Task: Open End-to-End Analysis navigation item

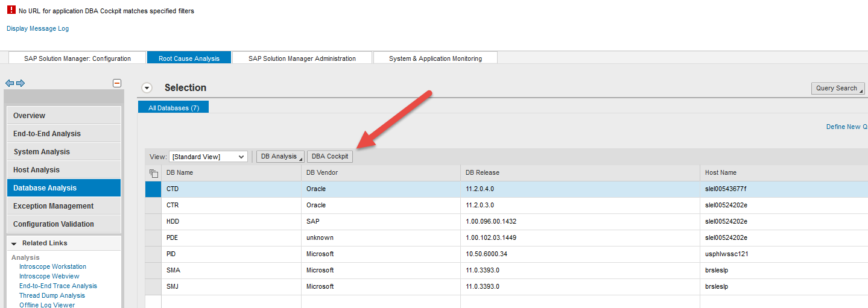Action: pos(64,134)
